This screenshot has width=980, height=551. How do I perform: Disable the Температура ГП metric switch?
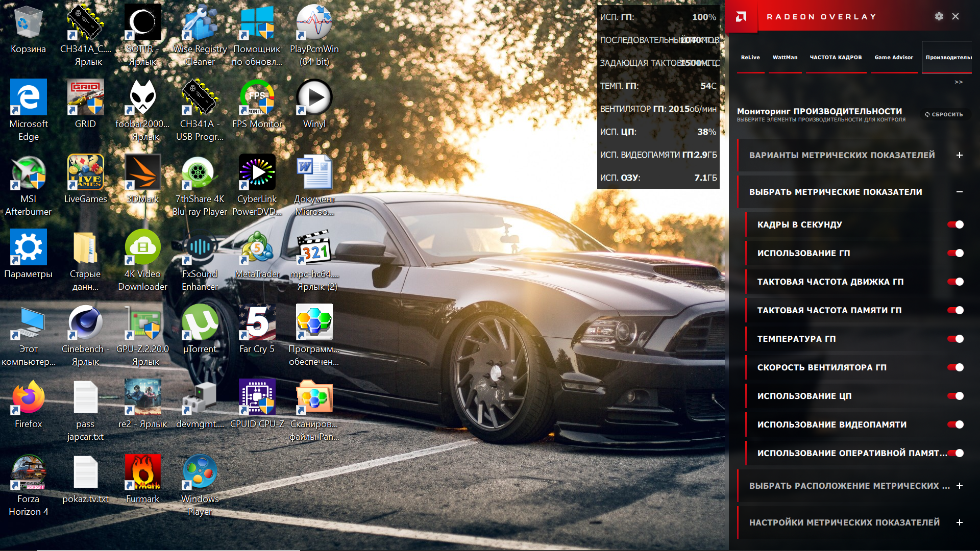(955, 339)
